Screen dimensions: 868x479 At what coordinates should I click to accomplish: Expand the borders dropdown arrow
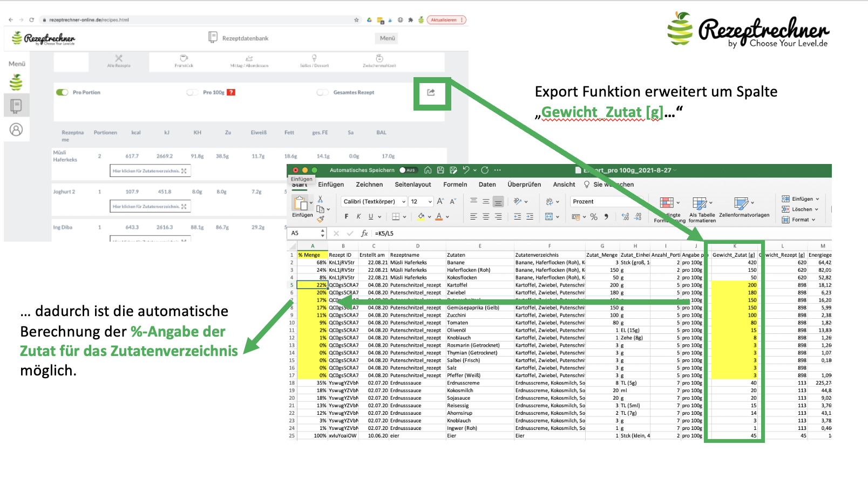click(404, 217)
